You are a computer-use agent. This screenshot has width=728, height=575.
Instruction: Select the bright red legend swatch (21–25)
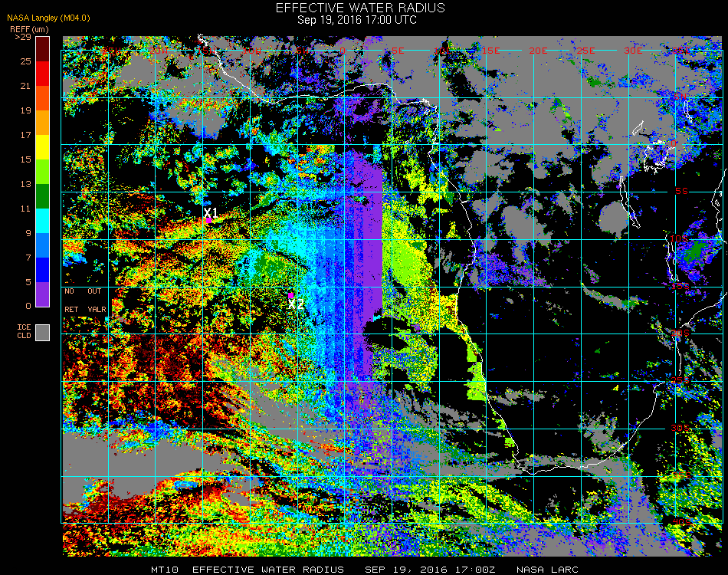point(43,74)
